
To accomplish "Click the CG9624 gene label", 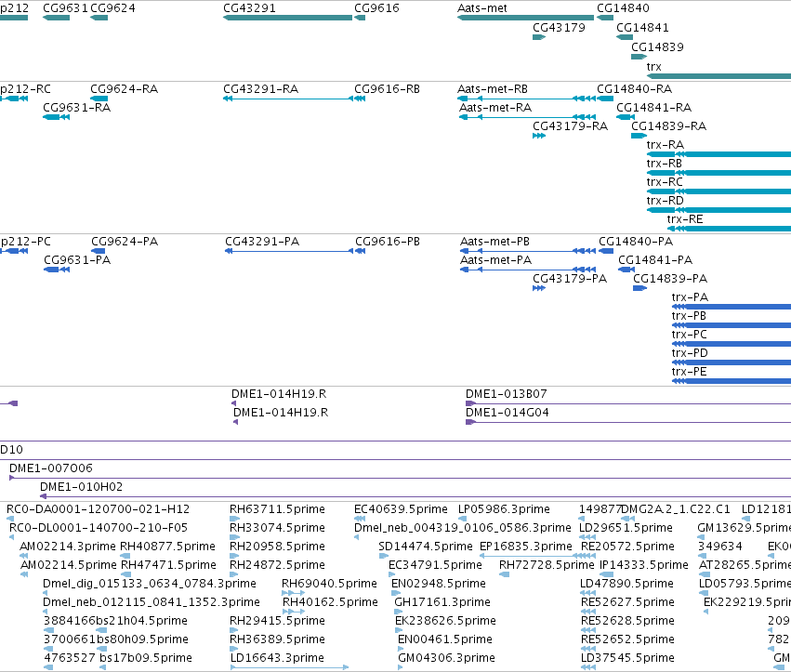I will coord(112,8).
